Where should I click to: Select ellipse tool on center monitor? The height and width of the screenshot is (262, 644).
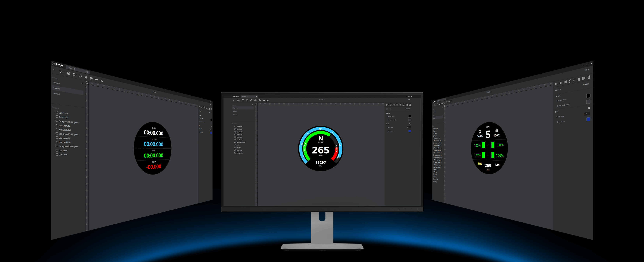point(251,100)
